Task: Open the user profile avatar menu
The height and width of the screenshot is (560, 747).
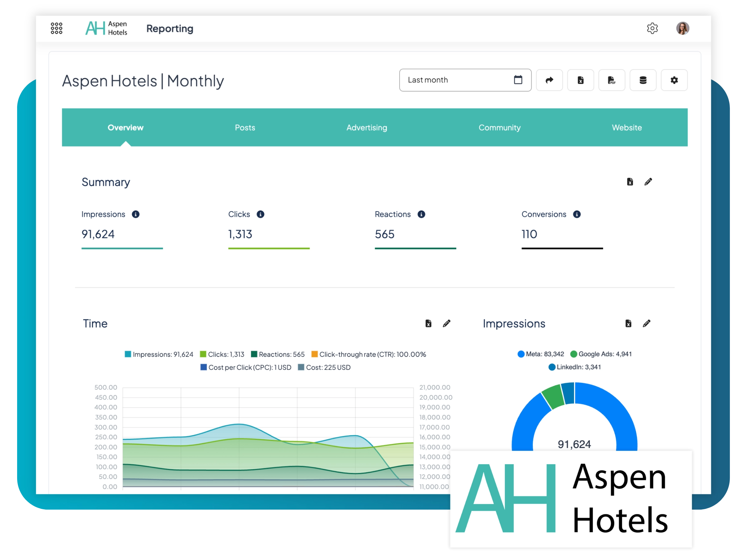Action: (x=682, y=28)
